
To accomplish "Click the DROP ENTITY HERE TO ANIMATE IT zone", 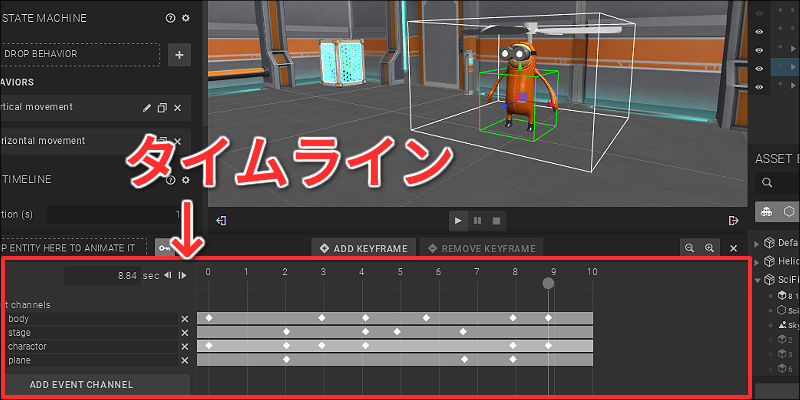I will click(73, 248).
